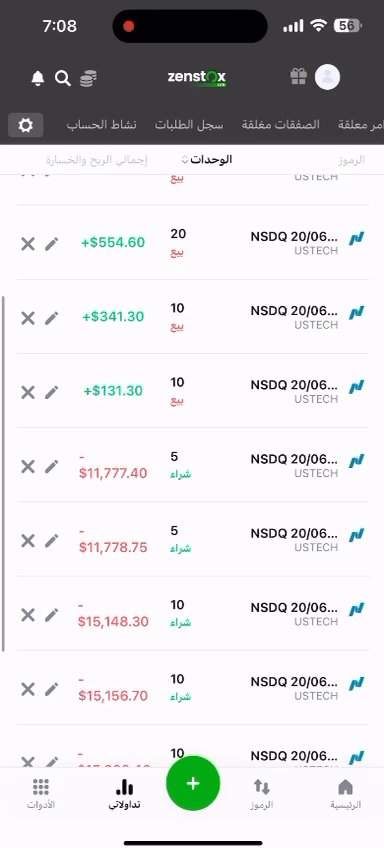Viewport: 384px width, 848px height.
Task: Edit the +$554.60 position with pencil icon
Action: click(51, 244)
